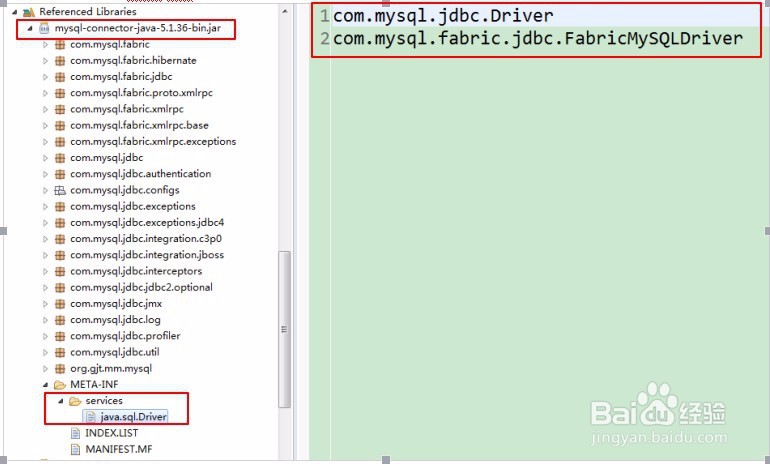Click the com.mysql.fabric.xmlrpc package icon
This screenshot has height=464, width=770.
tap(60, 109)
